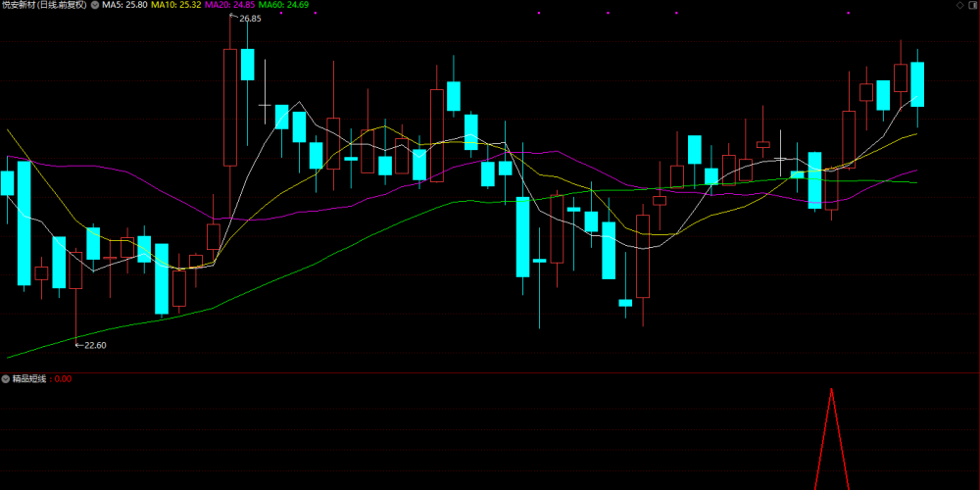Expand the 精品短线 indicator dropdown arrow

click(6, 378)
